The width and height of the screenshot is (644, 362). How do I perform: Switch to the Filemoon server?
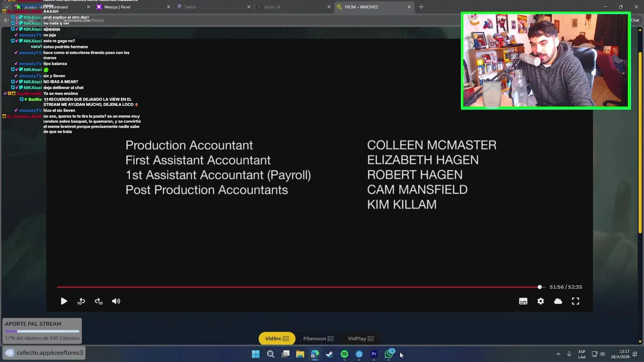click(x=318, y=338)
